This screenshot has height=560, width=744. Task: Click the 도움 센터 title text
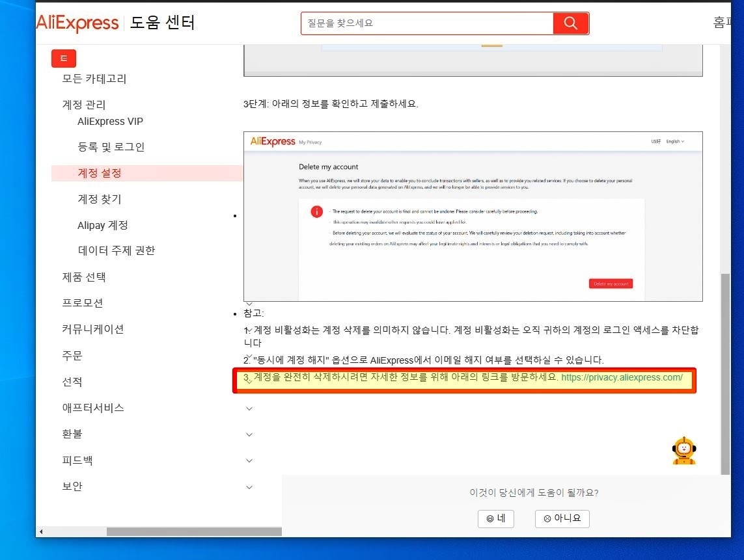point(162,23)
